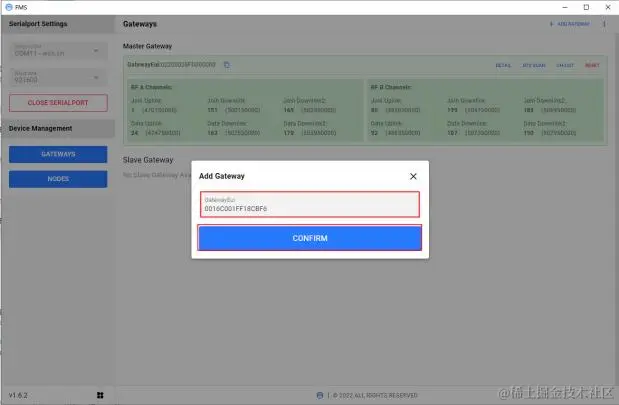Click RESET on the master gateway
The height and width of the screenshot is (405, 619).
[x=592, y=66]
